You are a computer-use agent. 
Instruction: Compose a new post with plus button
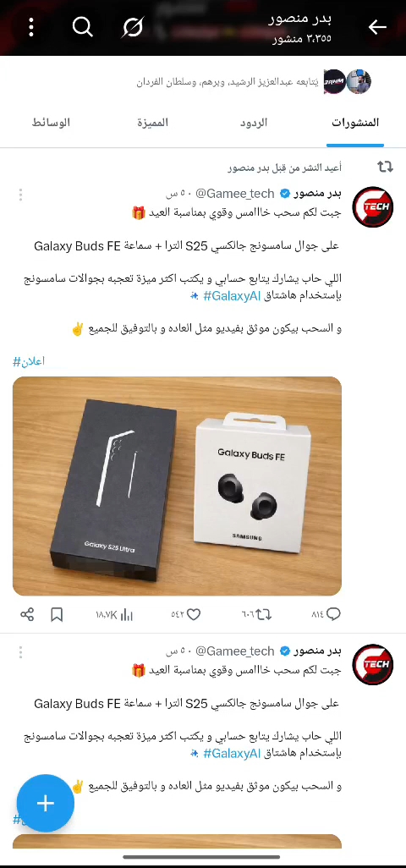tap(46, 803)
